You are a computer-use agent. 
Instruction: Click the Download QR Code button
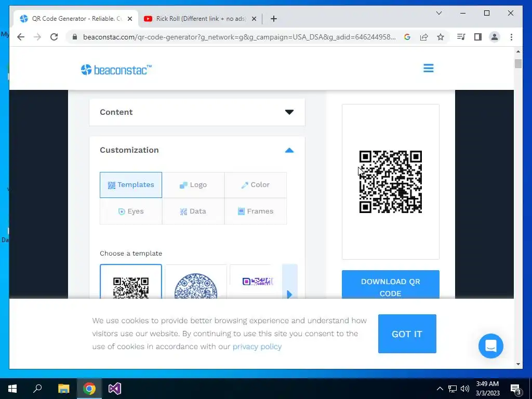[x=391, y=285]
